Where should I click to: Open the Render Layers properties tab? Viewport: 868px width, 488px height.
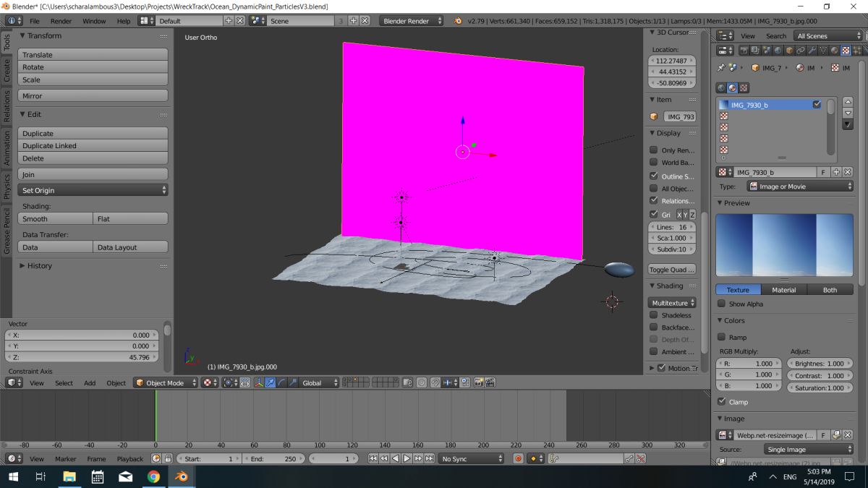tap(755, 50)
